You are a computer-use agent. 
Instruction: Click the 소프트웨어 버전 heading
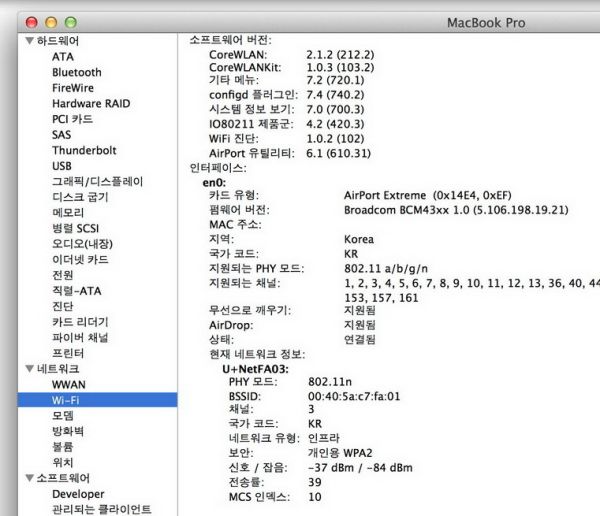[231, 40]
